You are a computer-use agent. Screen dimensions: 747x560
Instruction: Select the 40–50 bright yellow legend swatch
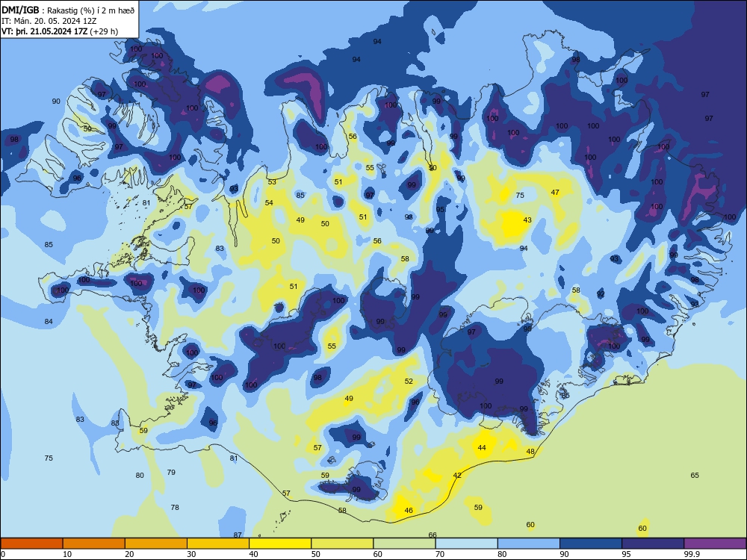[280, 544]
